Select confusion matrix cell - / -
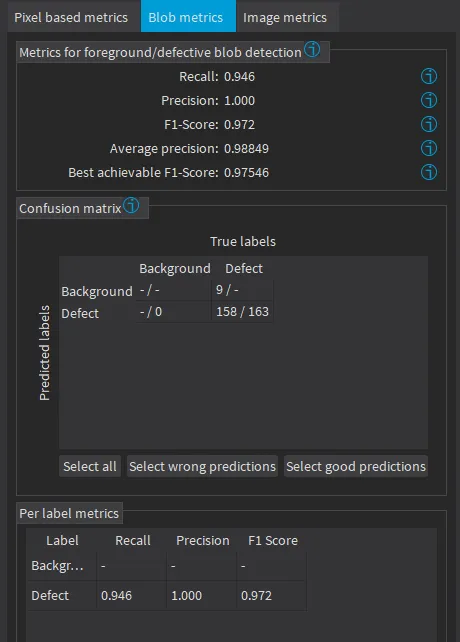The image size is (460, 642). click(x=174, y=290)
